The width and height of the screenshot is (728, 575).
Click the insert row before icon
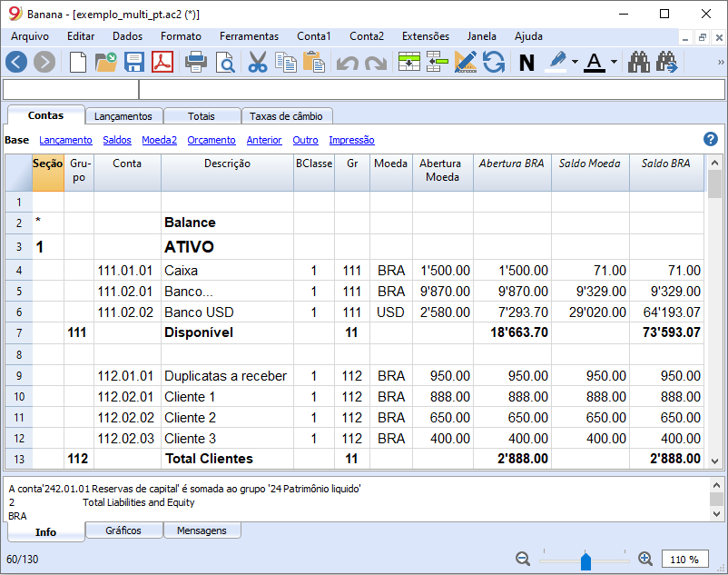point(437,62)
